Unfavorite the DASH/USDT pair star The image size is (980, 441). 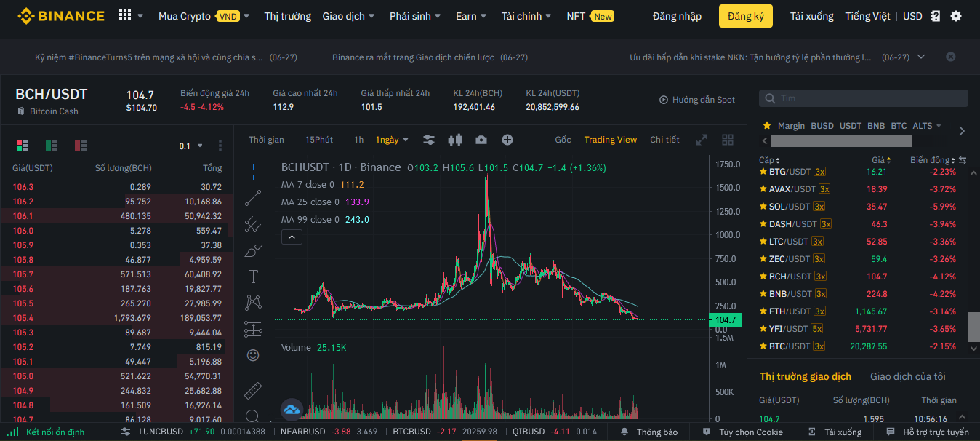(x=763, y=224)
